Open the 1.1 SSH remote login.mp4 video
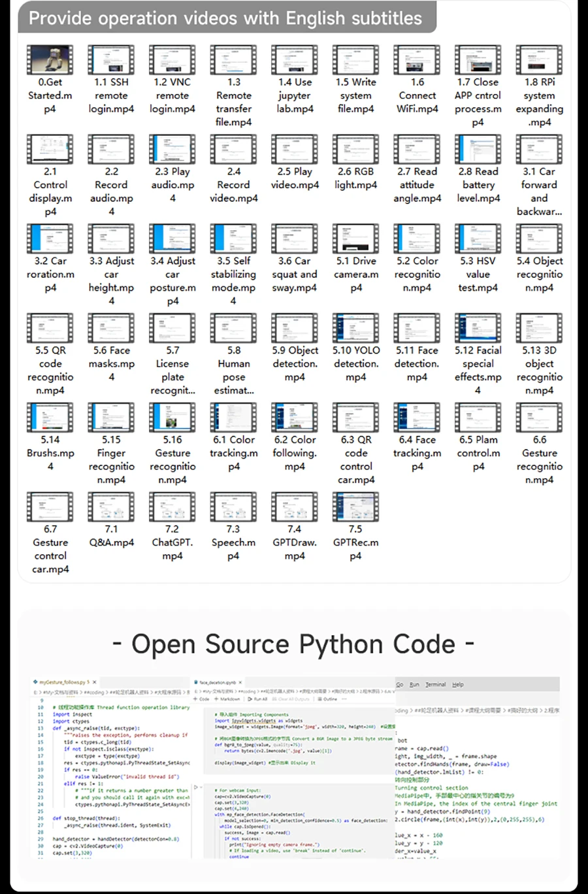Screen dimensions: 588x894 111,60
